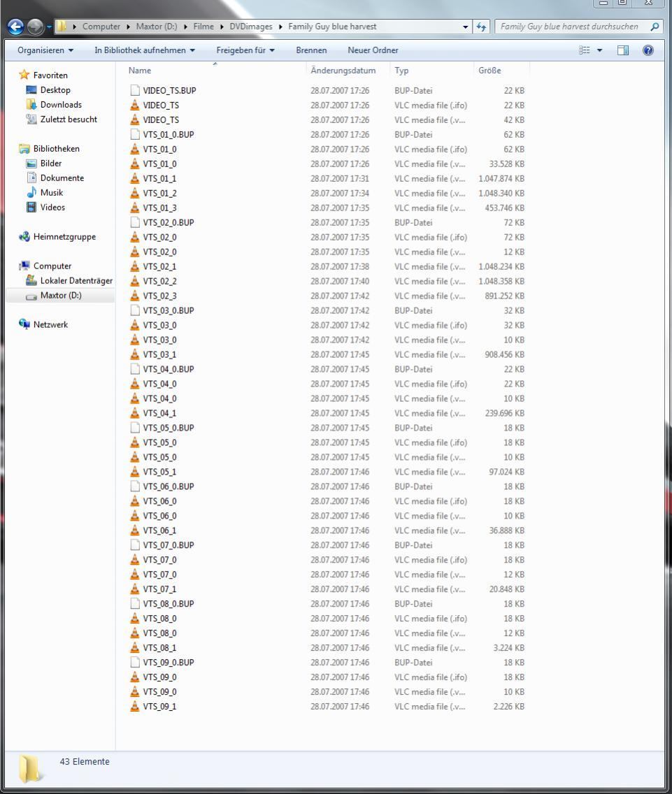This screenshot has width=672, height=794.
Task: Open the address bar history dropdown
Action: pyautogui.click(x=465, y=27)
